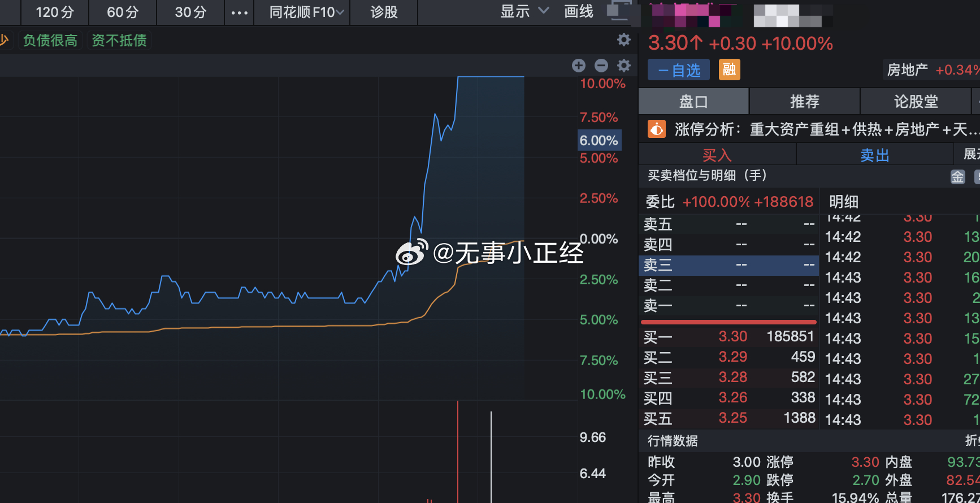This screenshot has width=980, height=503.
Task: Select the 盘口 tab
Action: pyautogui.click(x=693, y=102)
